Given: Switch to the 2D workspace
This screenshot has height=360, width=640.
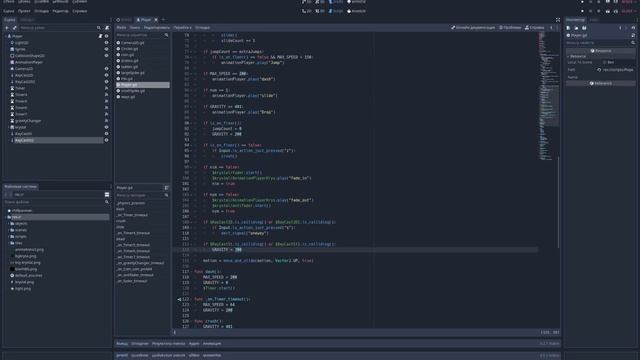Looking at the screenshot, I should tap(307, 11).
